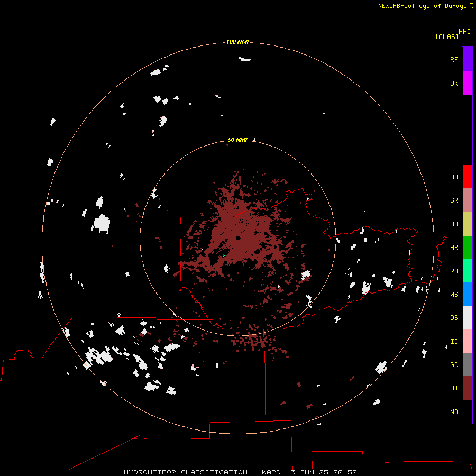
Task: Click the RF purple legend swatch
Action: click(467, 59)
